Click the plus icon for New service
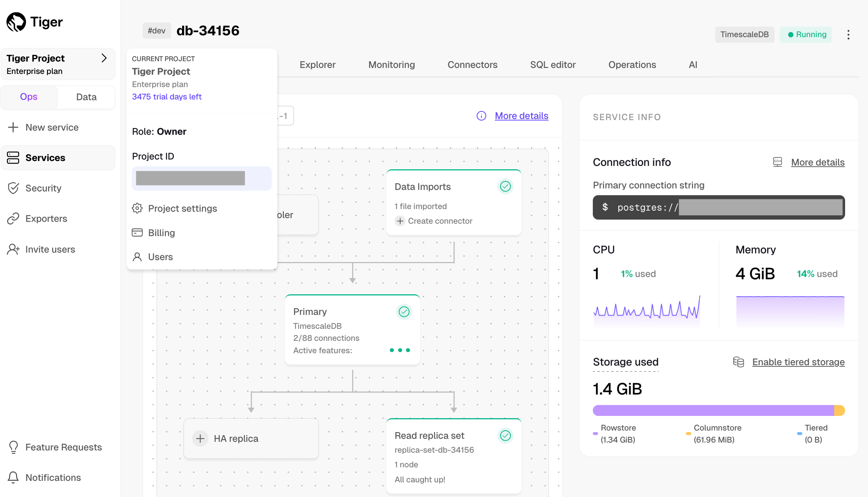The width and height of the screenshot is (868, 497). [13, 127]
